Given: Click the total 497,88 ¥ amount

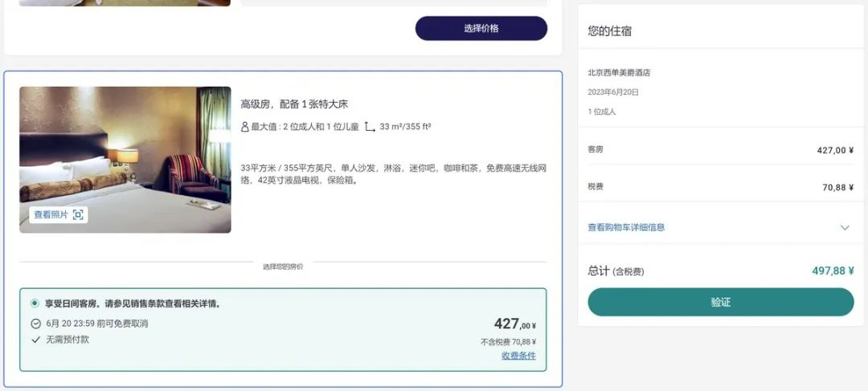Looking at the screenshot, I should tap(833, 271).
